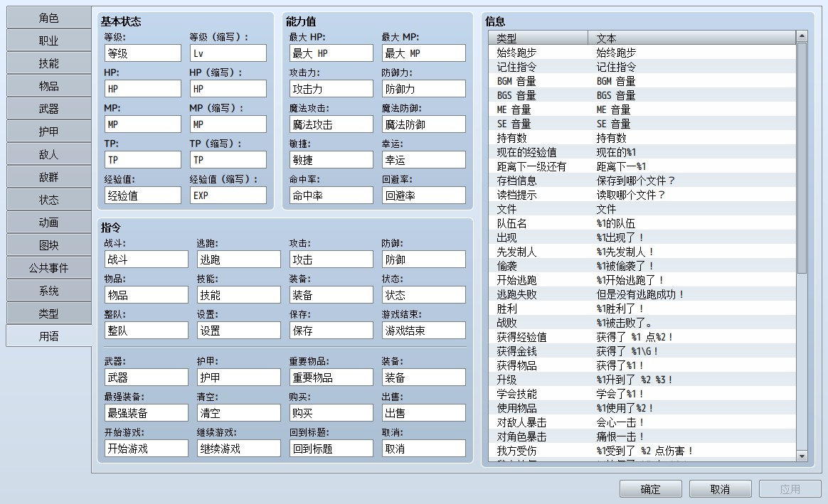Select the 学会技能 message row

pos(642,394)
